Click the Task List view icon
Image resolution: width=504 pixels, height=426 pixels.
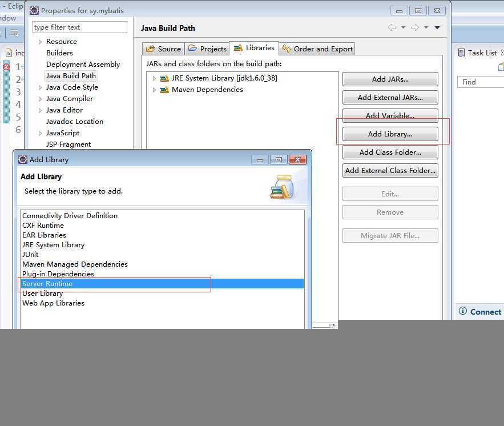coord(461,53)
